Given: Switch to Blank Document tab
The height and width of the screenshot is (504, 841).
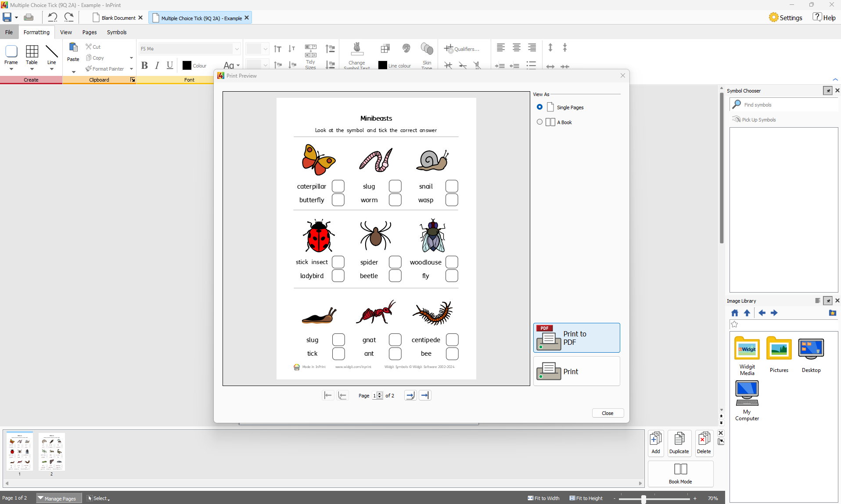Looking at the screenshot, I should point(118,18).
